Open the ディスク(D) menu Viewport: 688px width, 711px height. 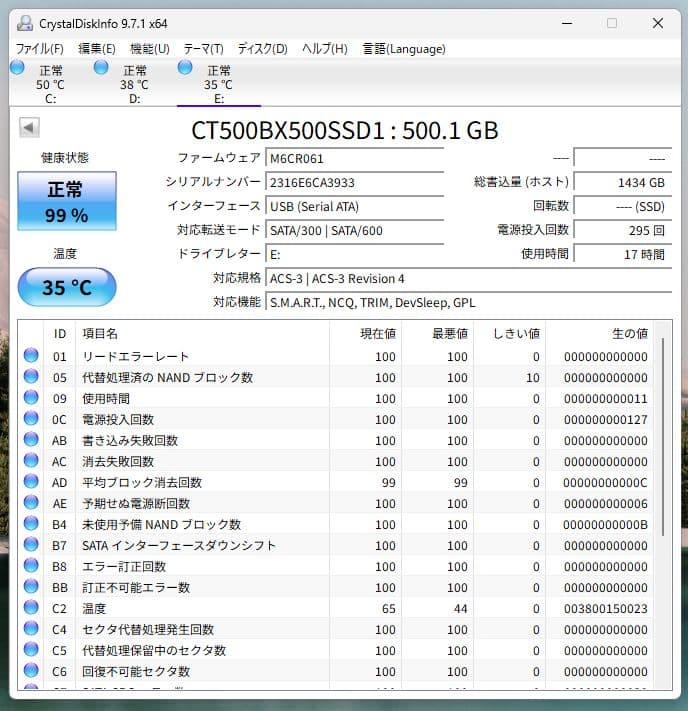263,49
